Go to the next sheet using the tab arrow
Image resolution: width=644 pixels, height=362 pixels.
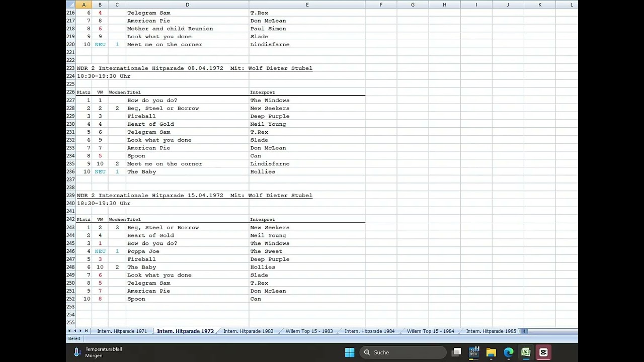click(x=80, y=331)
